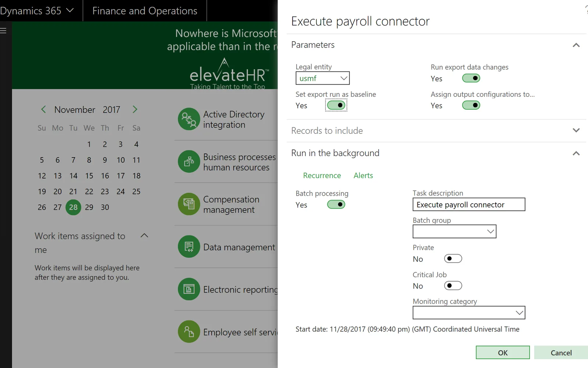The width and height of the screenshot is (588, 368).
Task: Open the Data management workspace icon
Action: point(189,247)
